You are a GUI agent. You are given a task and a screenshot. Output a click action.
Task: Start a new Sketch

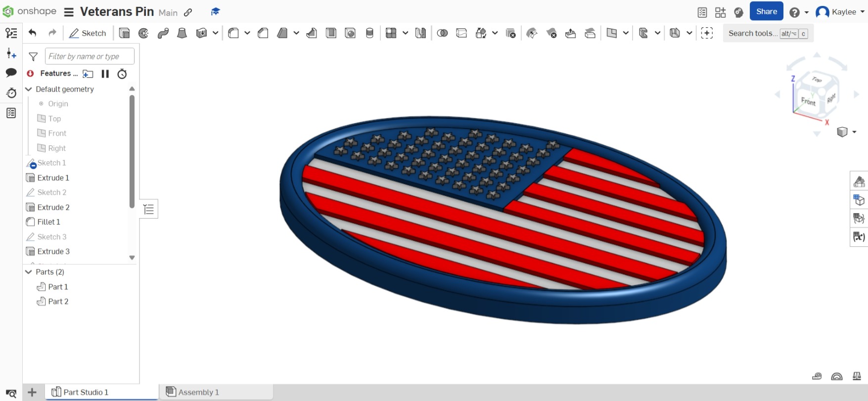click(88, 33)
